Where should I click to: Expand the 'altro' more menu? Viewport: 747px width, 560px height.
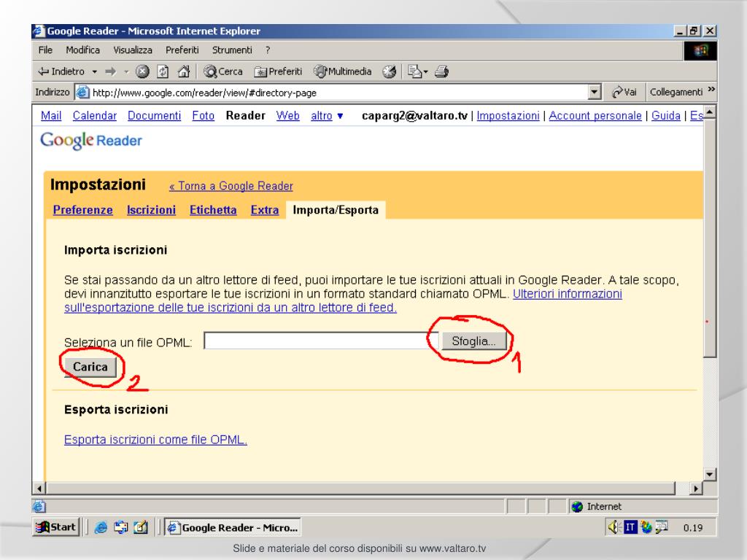tap(326, 116)
